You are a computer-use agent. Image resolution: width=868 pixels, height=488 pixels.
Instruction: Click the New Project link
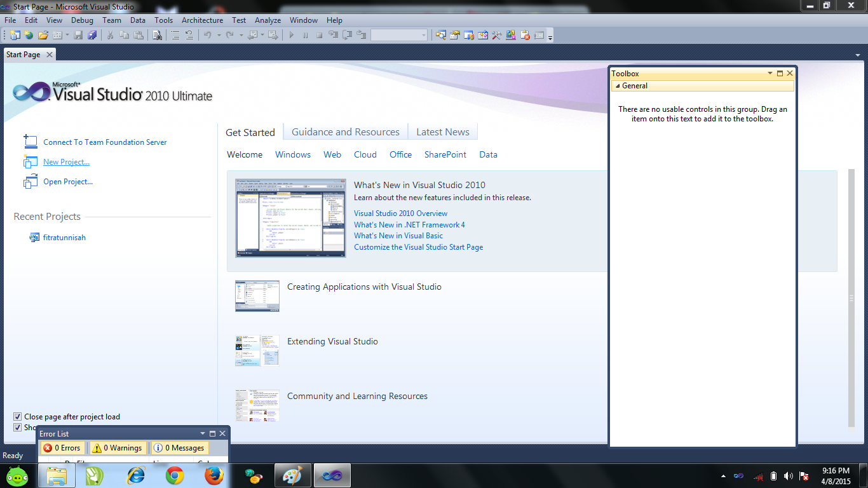click(66, 161)
